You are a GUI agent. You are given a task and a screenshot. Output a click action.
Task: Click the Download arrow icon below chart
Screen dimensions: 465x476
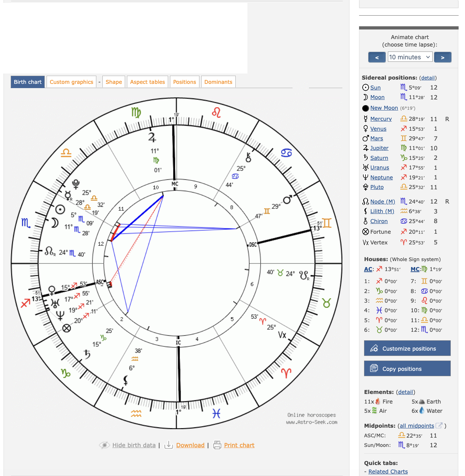169,445
